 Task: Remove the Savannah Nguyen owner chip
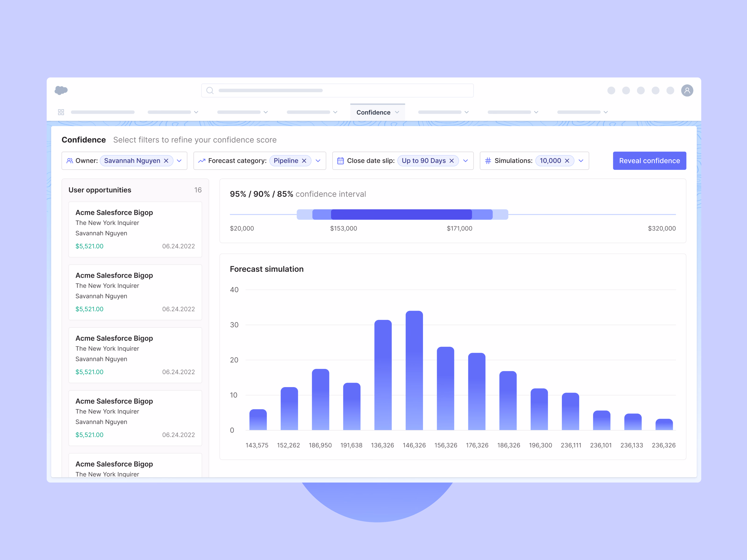tap(166, 161)
